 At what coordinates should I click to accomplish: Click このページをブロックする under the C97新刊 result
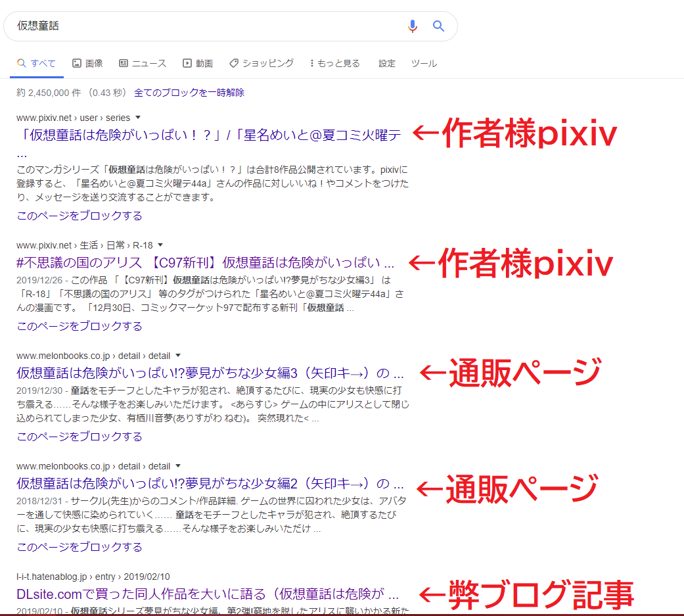click(80, 326)
